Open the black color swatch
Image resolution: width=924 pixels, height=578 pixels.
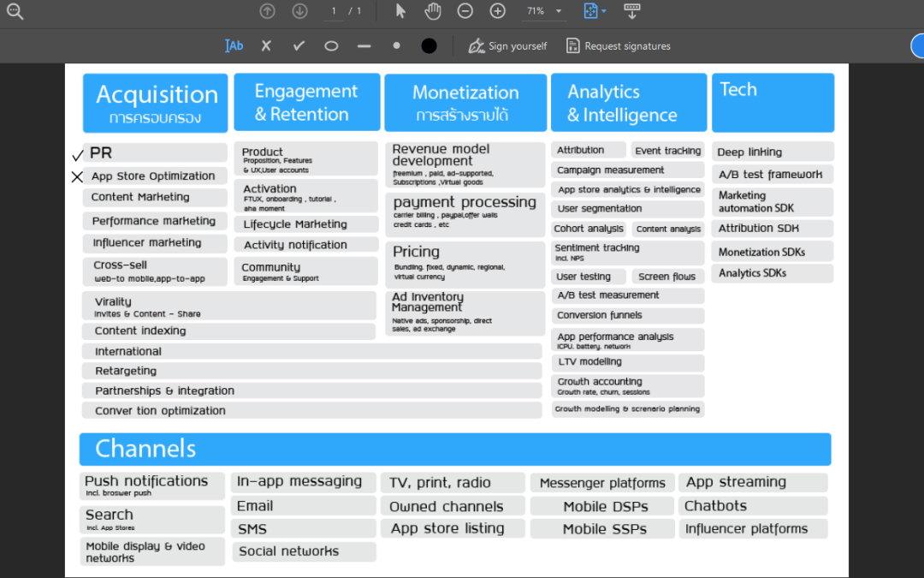pyautogui.click(x=429, y=45)
